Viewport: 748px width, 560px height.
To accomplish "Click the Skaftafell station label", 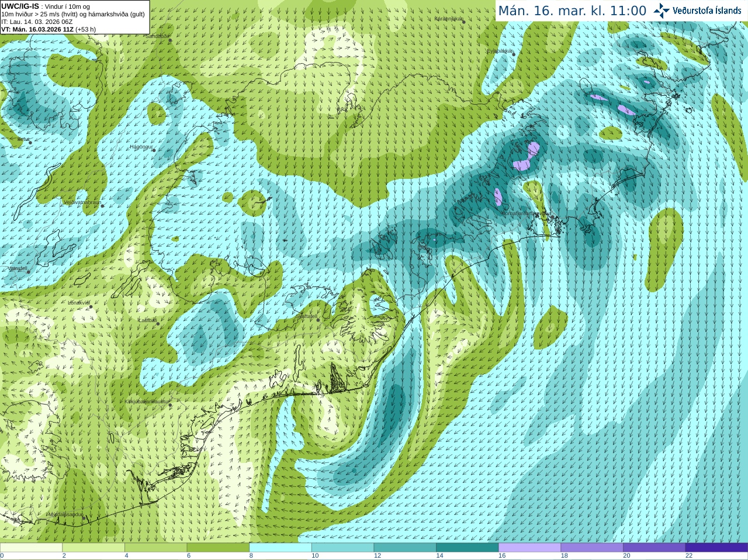I will click(307, 316).
